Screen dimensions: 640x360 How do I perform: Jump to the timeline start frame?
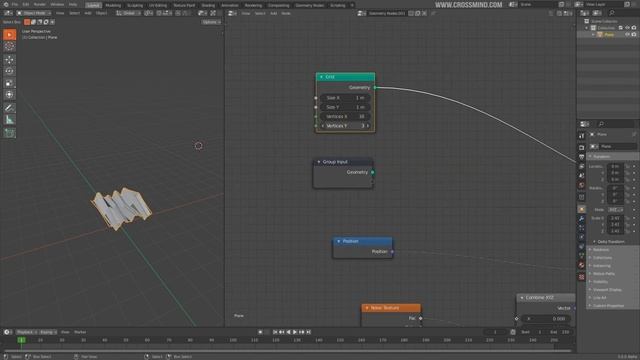275,332
